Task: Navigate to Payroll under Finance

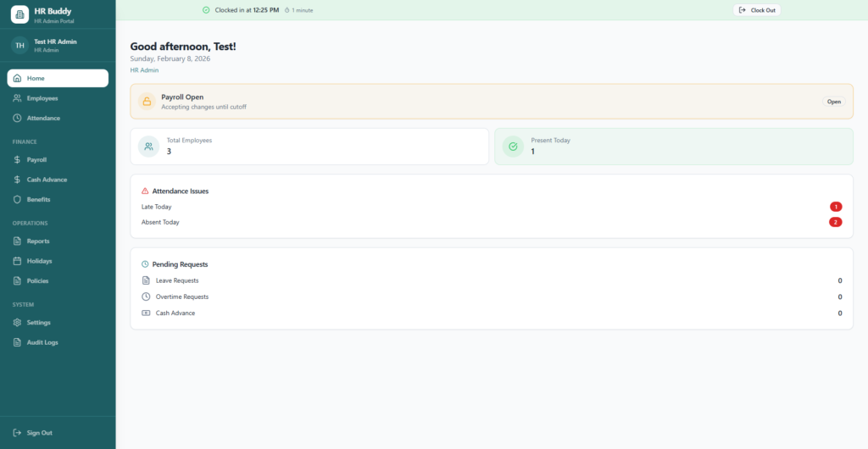Action: click(x=36, y=159)
